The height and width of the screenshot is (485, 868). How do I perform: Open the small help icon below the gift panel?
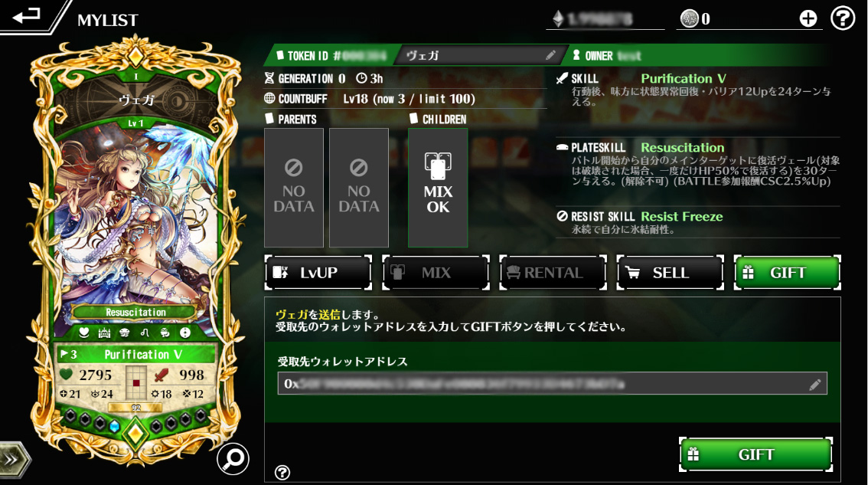[282, 472]
